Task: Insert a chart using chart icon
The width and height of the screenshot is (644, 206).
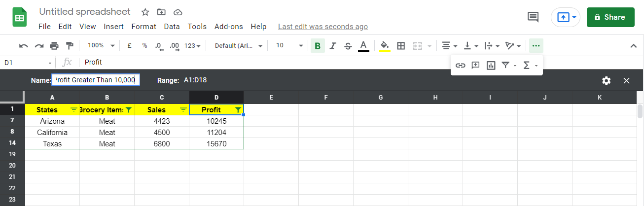Action: 491,65
